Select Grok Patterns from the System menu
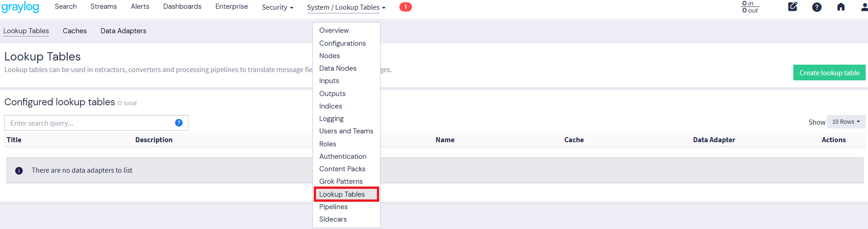The image size is (868, 229). (x=340, y=181)
